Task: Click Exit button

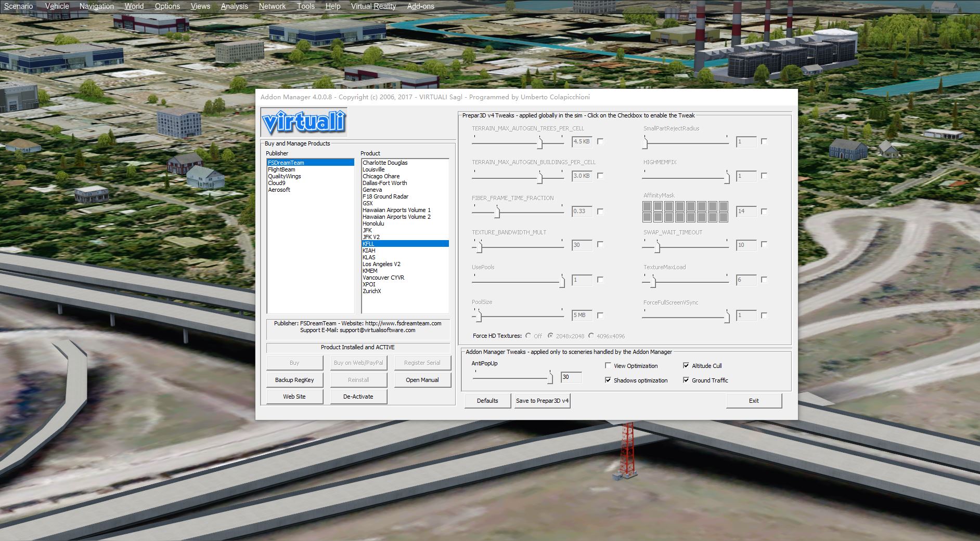Action: [x=754, y=401]
